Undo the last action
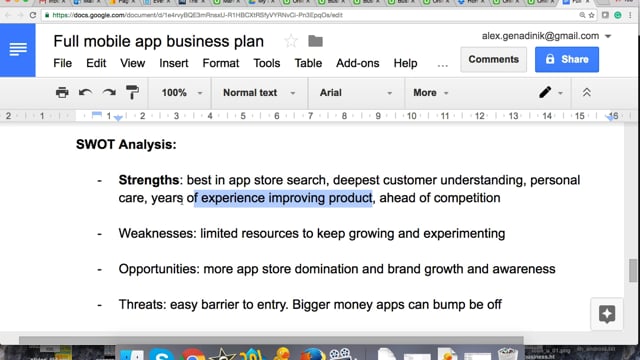The height and width of the screenshot is (360, 640). tap(85, 93)
